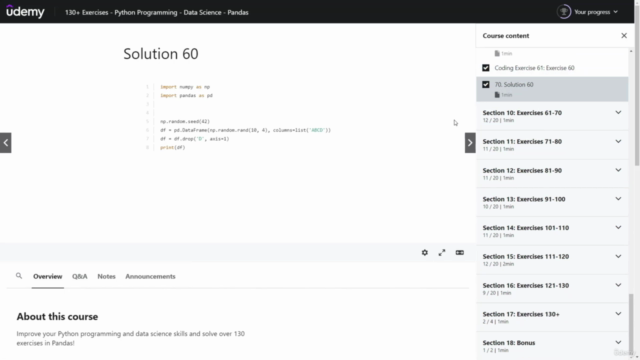Expand Section 13: Exercises 91-100

552,202
